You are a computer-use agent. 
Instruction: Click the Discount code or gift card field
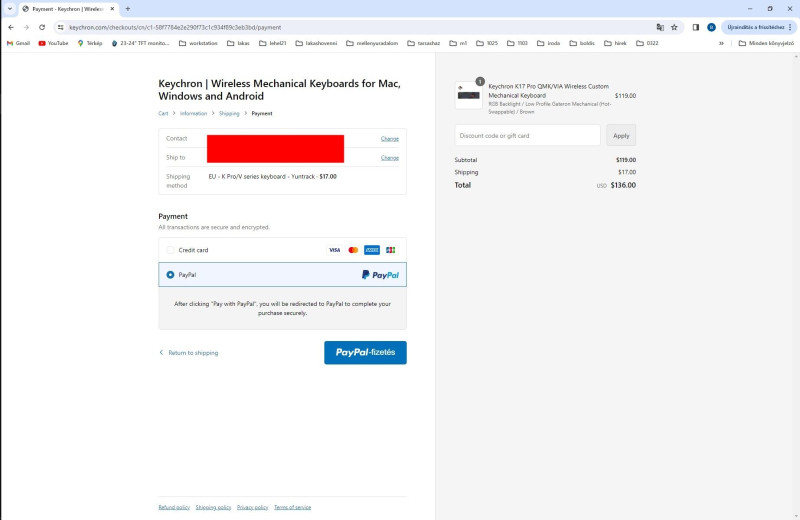point(528,135)
